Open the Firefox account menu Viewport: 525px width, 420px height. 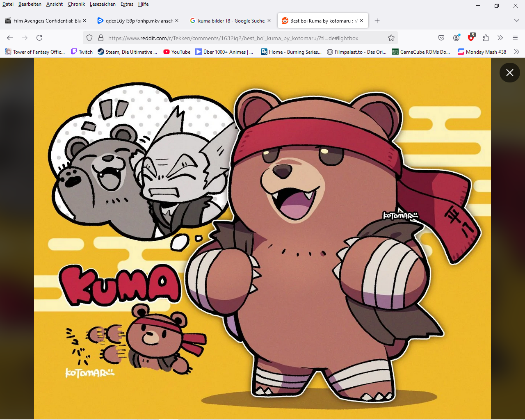(456, 38)
